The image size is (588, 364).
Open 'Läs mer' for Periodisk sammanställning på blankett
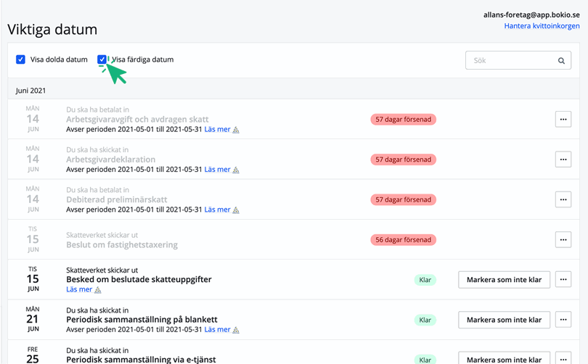(x=217, y=329)
